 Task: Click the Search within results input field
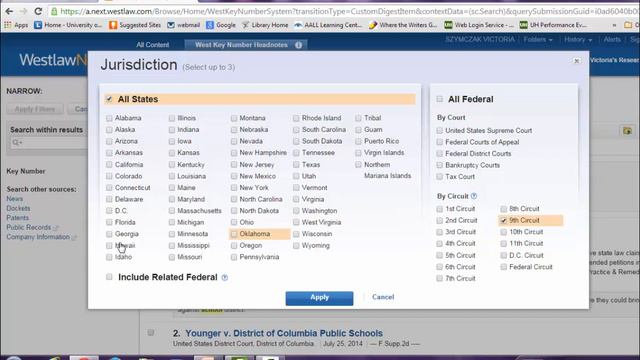click(x=49, y=142)
